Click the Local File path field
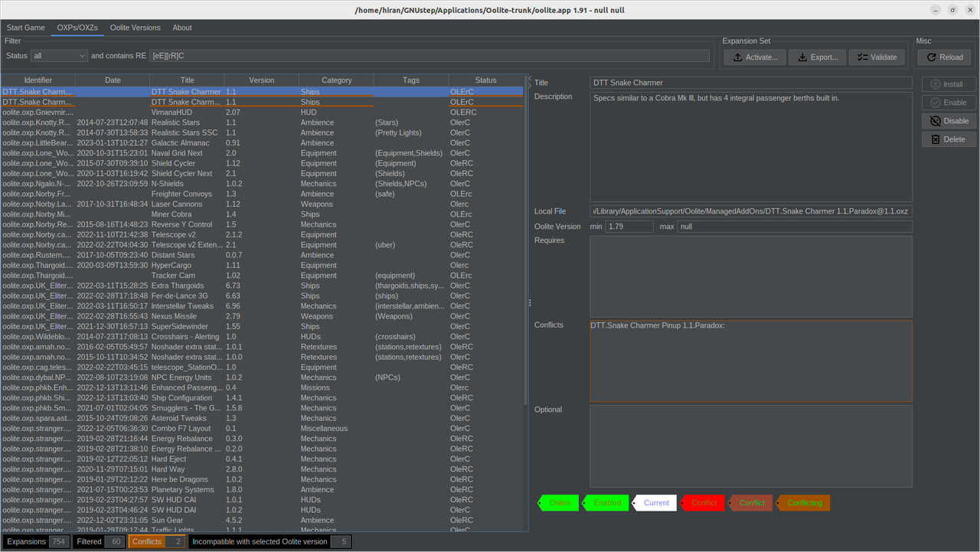Screen dimensions: 980x552 [x=751, y=211]
